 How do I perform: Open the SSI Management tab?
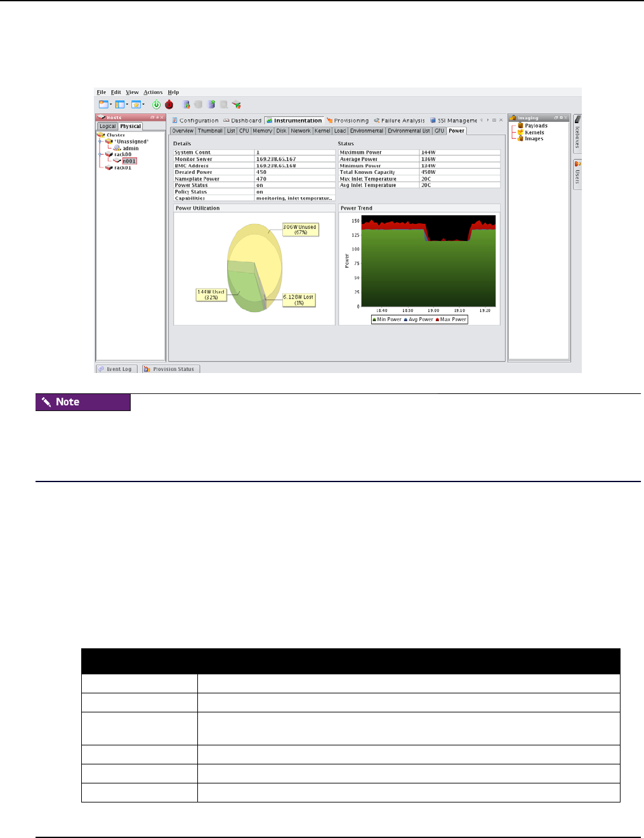(x=453, y=121)
